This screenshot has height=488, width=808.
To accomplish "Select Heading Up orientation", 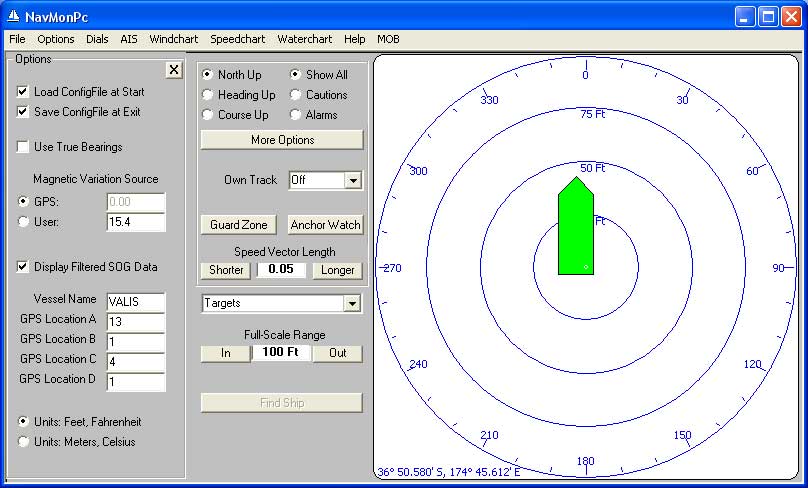I will 208,95.
